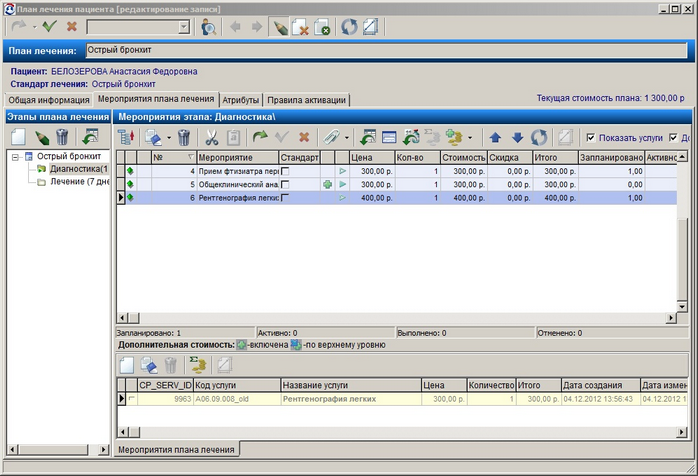Click the copy-edit document icon in activities toolbar
This screenshot has width=698, height=476.
coord(154,138)
